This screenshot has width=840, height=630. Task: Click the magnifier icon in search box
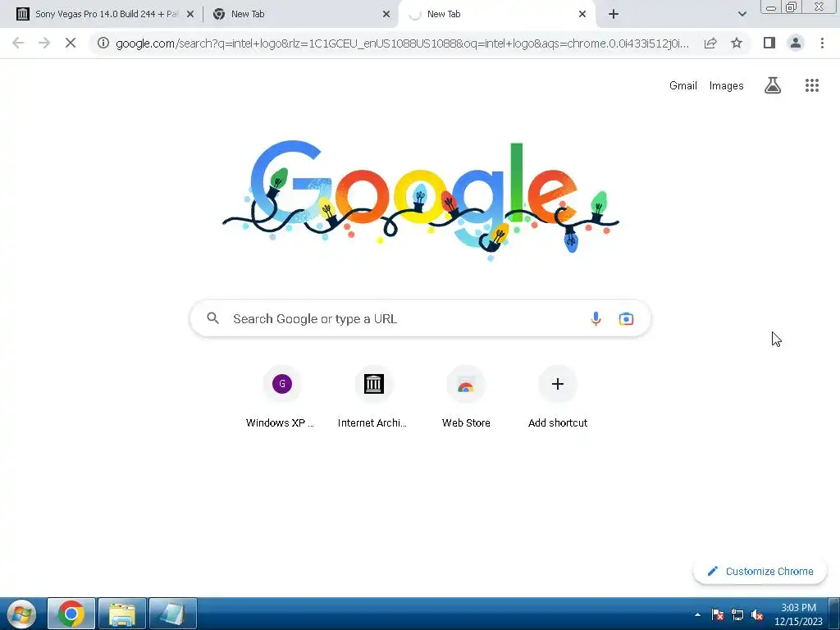212,318
